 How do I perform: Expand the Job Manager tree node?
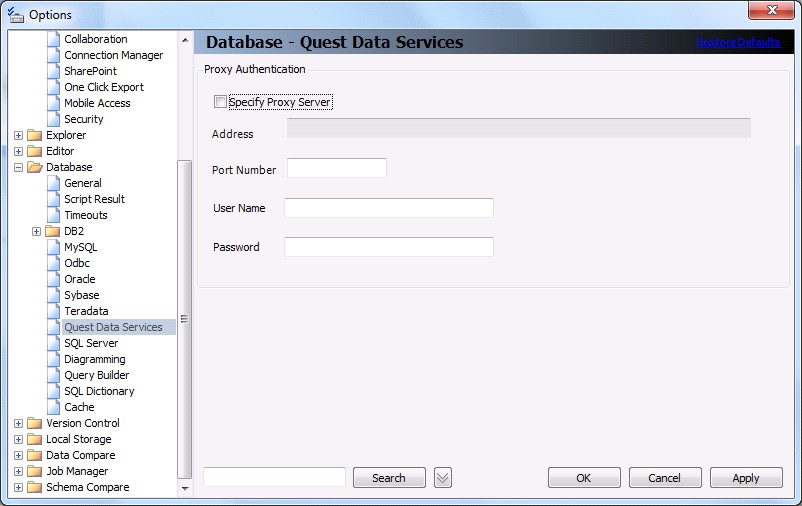pyautogui.click(x=18, y=471)
